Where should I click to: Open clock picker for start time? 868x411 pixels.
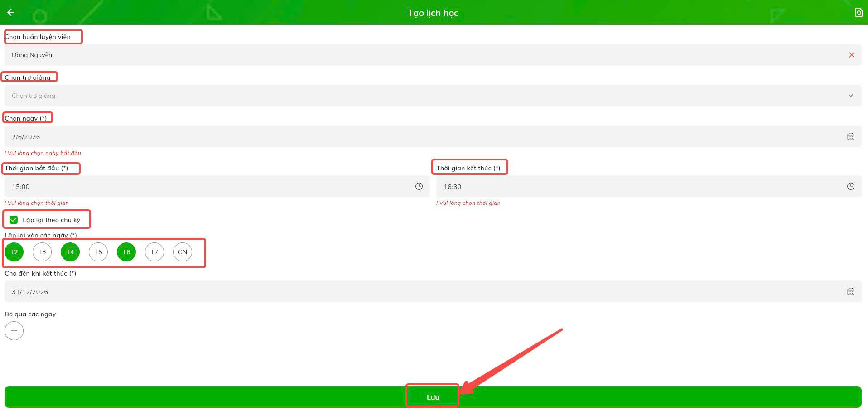[x=419, y=186]
